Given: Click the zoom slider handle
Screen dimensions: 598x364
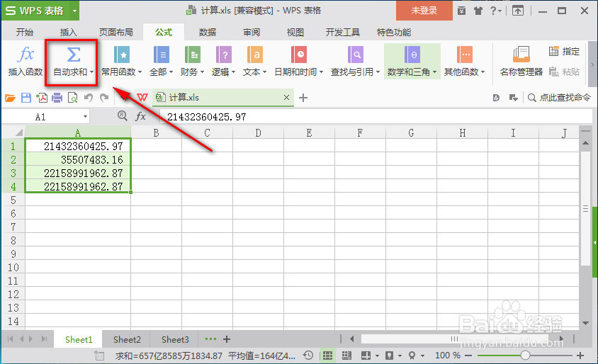Looking at the screenshot, I should (x=525, y=356).
